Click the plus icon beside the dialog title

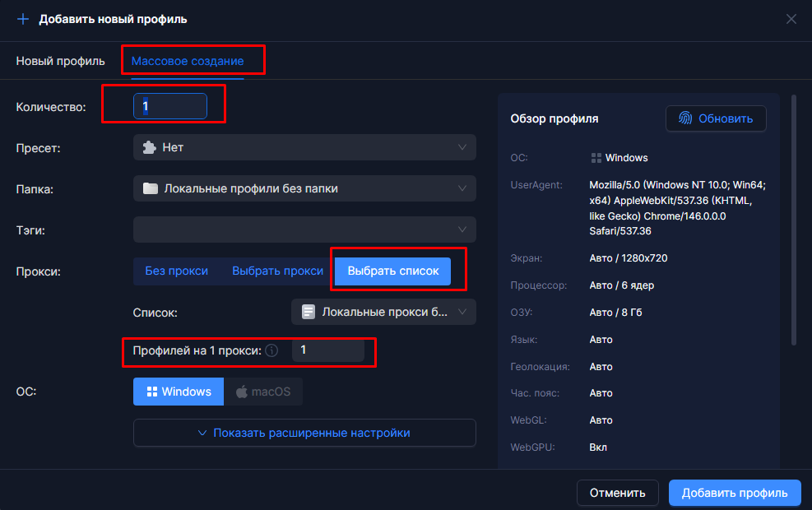[23, 19]
